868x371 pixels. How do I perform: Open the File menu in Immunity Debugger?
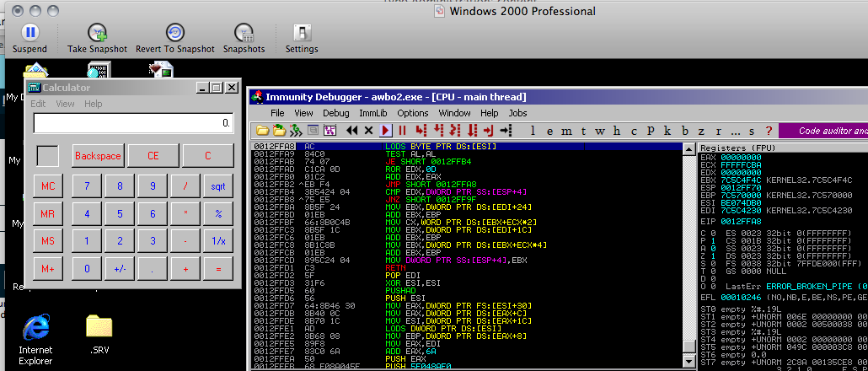tap(277, 113)
